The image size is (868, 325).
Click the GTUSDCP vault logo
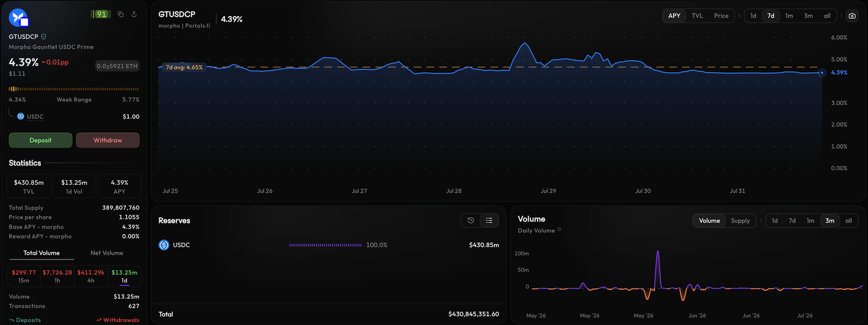(18, 18)
